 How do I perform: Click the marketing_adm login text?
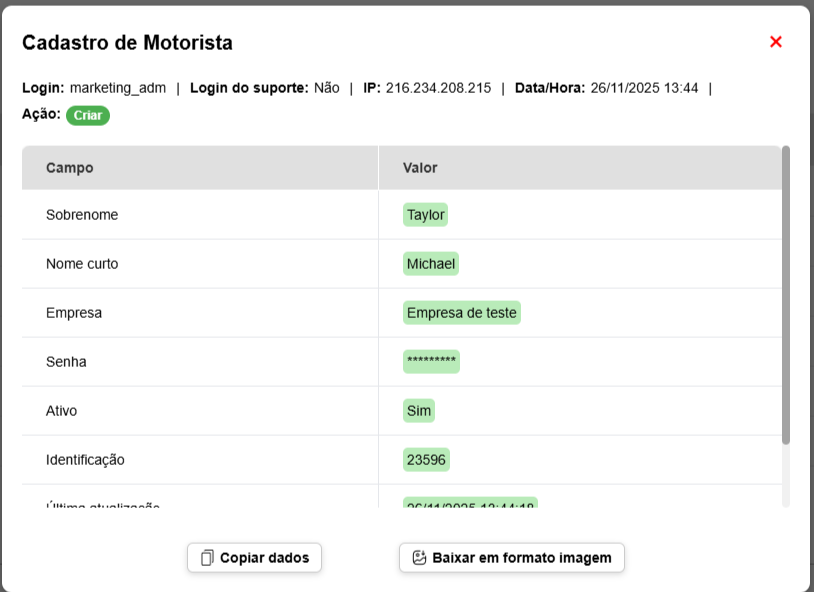click(118, 88)
